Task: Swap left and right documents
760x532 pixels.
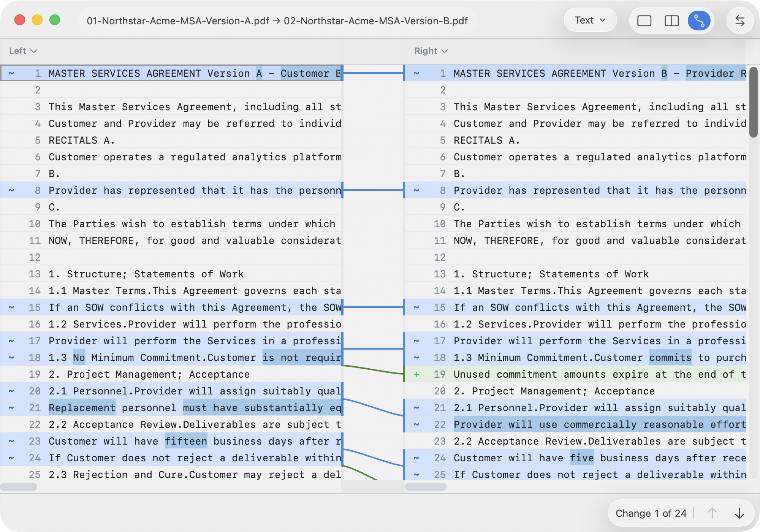Action: coord(739,21)
